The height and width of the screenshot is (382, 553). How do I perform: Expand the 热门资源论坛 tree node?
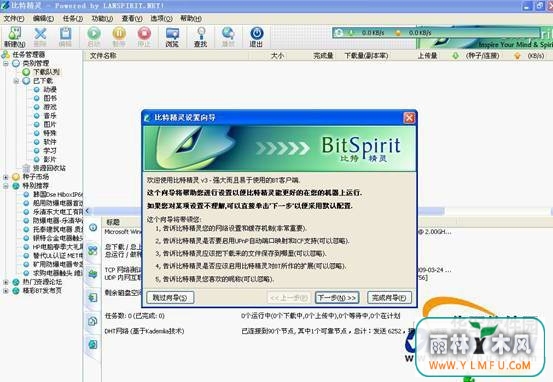[x=5, y=282]
